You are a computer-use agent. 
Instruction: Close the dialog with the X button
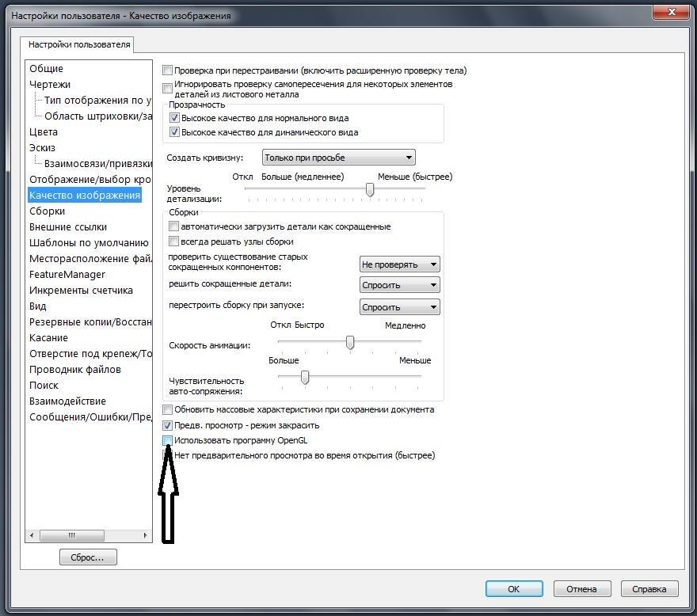670,15
